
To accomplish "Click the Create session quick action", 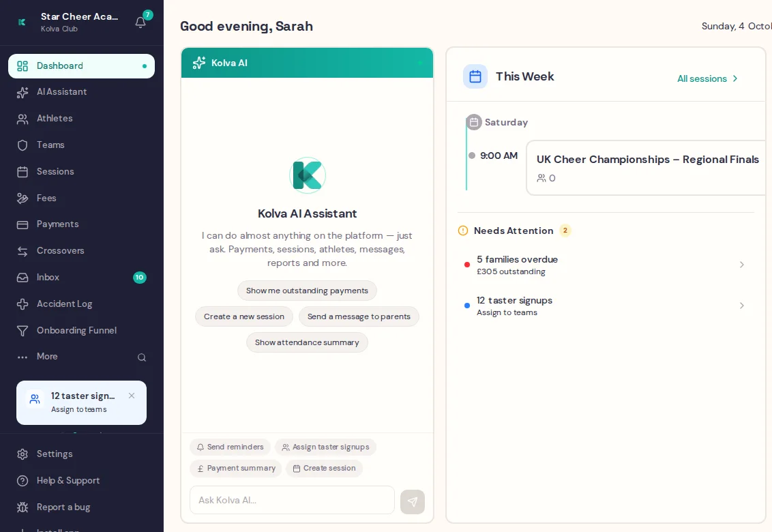I will click(324, 469).
